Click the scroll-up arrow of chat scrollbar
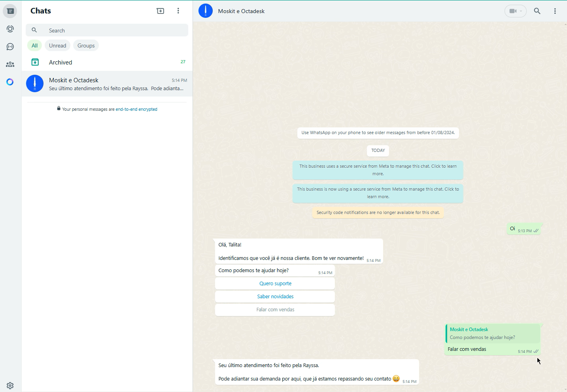The height and width of the screenshot is (392, 567). click(565, 25)
